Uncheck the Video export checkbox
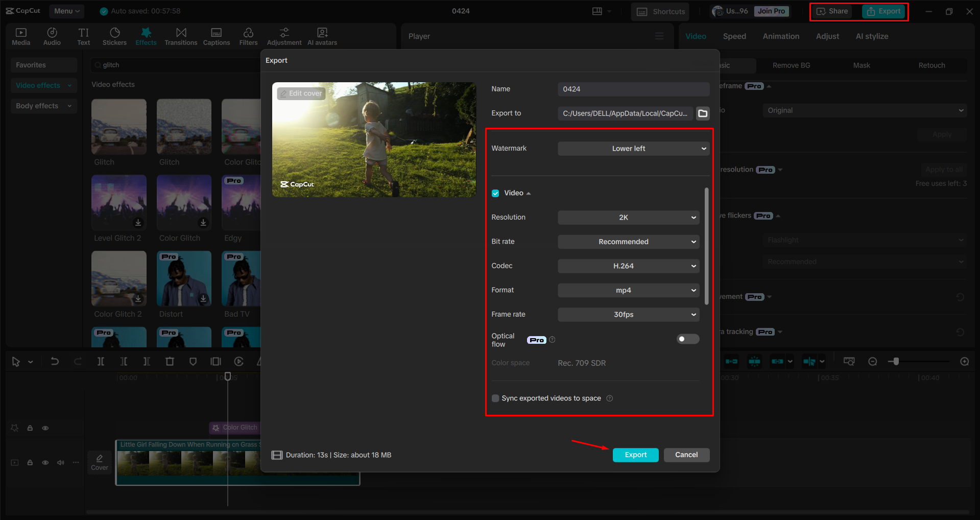Image resolution: width=980 pixels, height=520 pixels. tap(495, 193)
